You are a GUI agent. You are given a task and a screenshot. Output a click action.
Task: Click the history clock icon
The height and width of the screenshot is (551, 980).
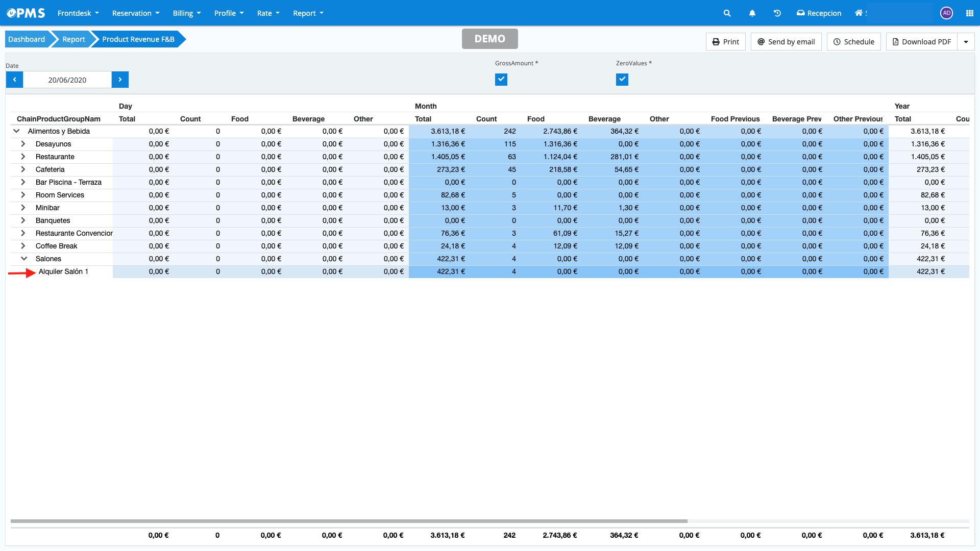[x=777, y=13]
